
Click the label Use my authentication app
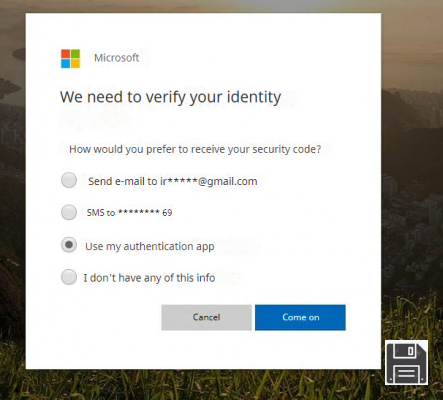coord(150,246)
